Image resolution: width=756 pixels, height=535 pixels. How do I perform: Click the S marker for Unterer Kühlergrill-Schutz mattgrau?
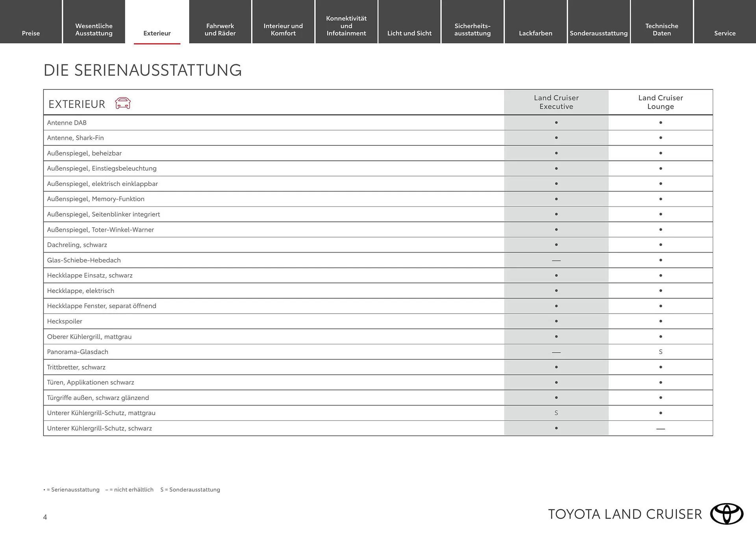coord(556,413)
